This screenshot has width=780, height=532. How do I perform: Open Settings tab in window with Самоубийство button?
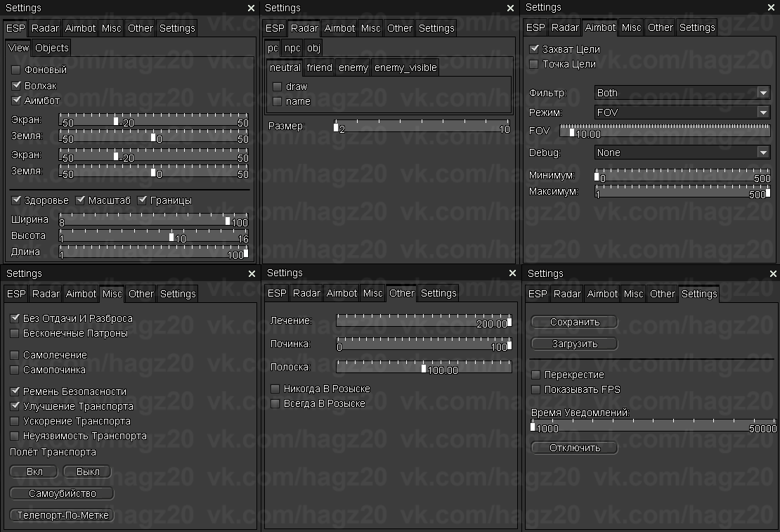[x=178, y=294]
